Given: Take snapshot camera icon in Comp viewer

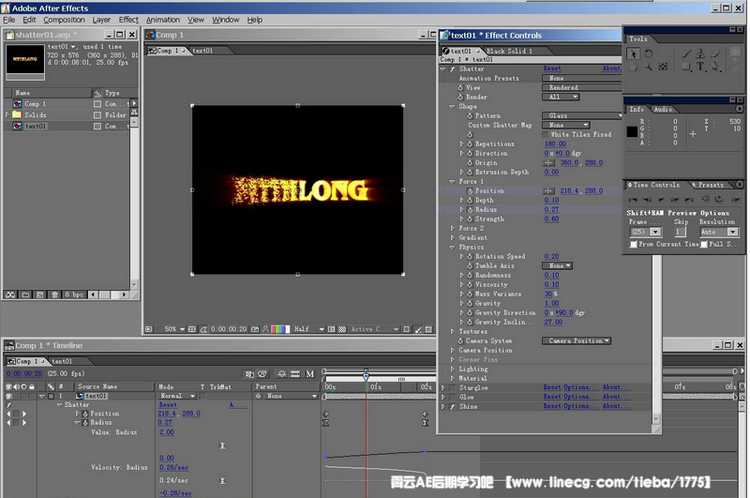Looking at the screenshot, I should coord(255,329).
